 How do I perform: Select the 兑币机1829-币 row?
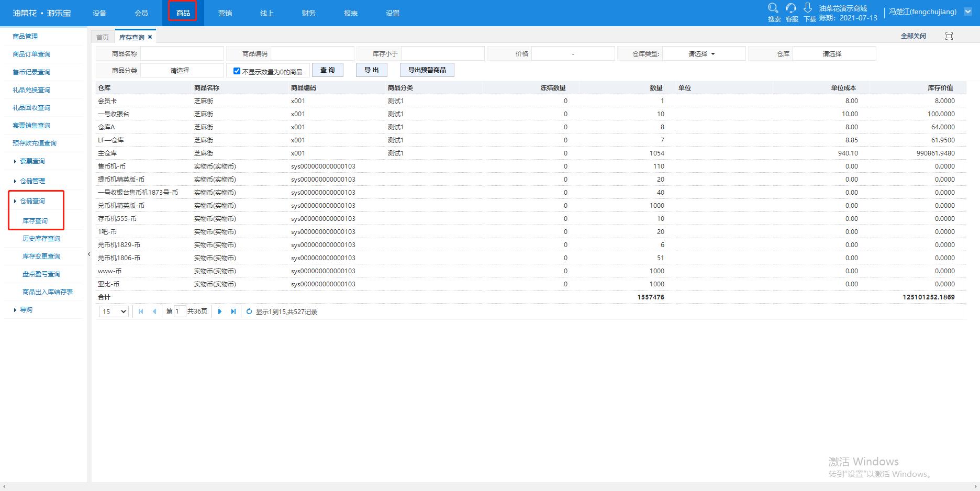click(531, 245)
